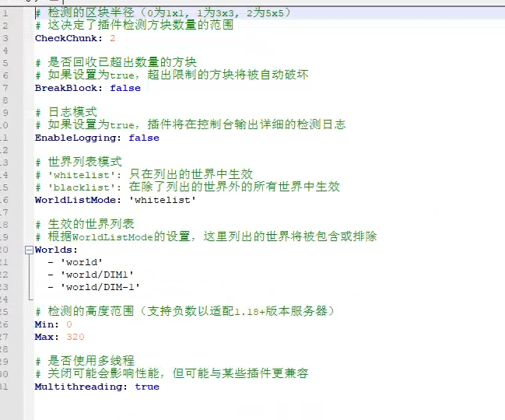Viewport: 505px width, 420px height.
Task: Collapse the Worlds fold marker
Action: (x=29, y=250)
